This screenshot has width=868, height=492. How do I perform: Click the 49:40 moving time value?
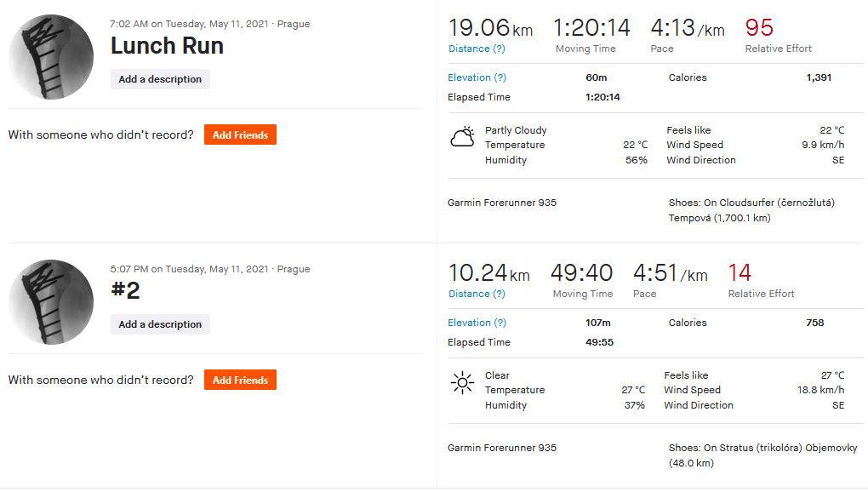point(582,273)
